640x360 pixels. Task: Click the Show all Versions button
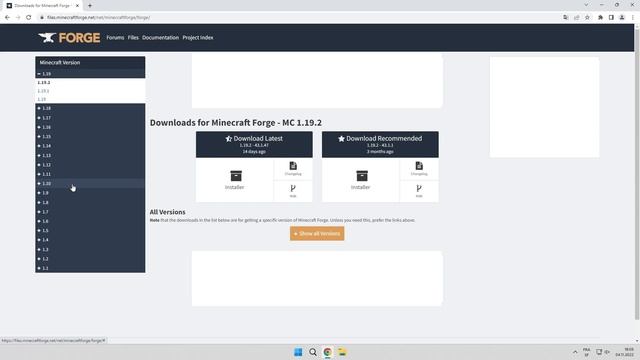[x=317, y=233]
